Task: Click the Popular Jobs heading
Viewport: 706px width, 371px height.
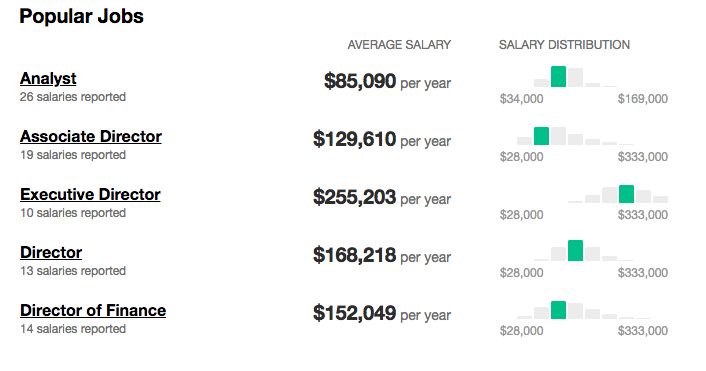Action: point(81,17)
